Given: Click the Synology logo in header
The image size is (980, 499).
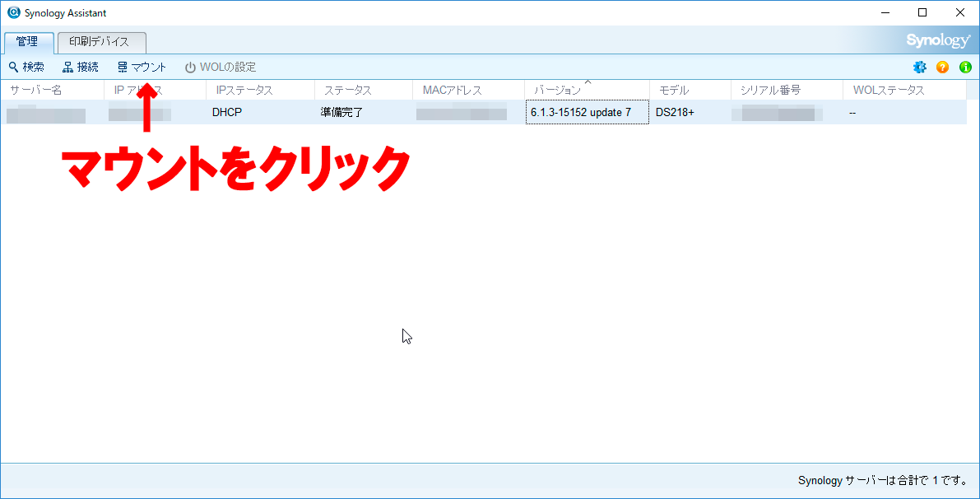Looking at the screenshot, I should pyautogui.click(x=938, y=40).
